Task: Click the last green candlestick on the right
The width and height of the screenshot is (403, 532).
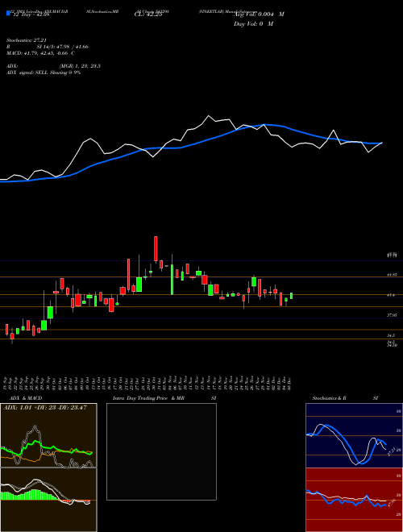Action: (x=291, y=296)
